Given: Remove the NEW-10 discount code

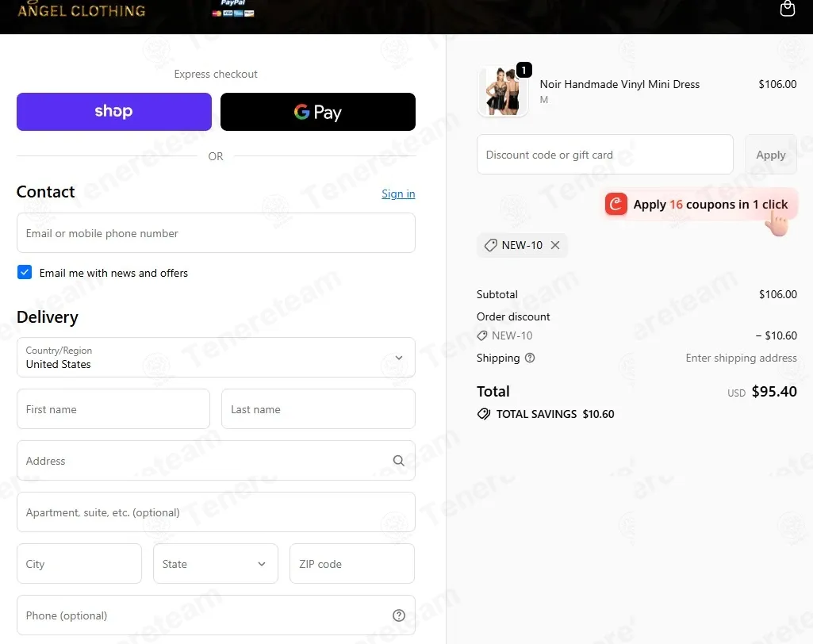Looking at the screenshot, I should 554,245.
